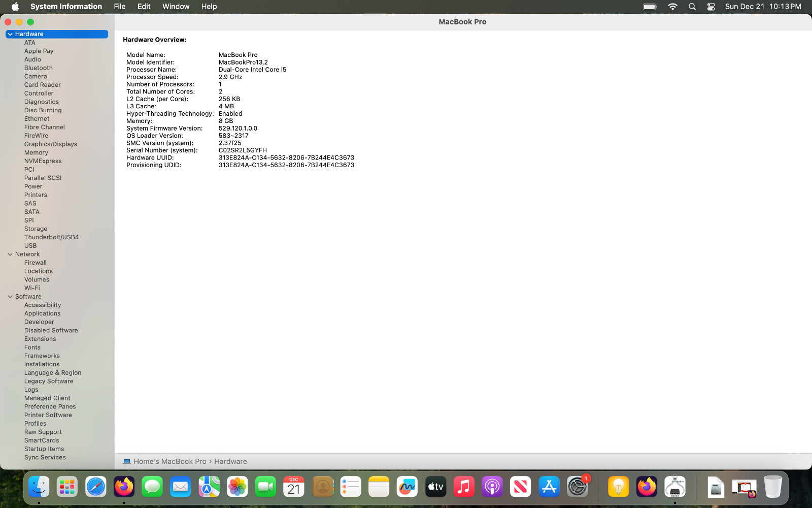Screen dimensions: 812x508
Task: Open Music app in the Dock
Action: pos(464,487)
